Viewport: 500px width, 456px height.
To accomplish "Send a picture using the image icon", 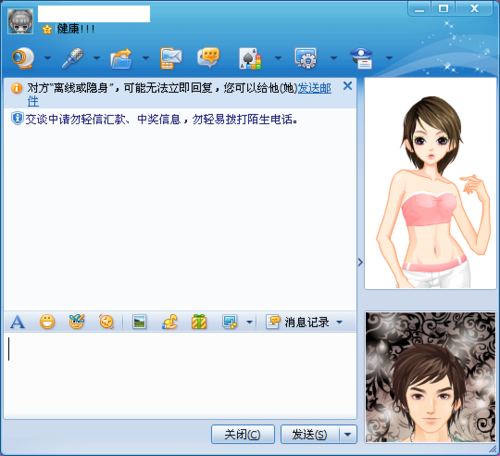I will pos(139,322).
